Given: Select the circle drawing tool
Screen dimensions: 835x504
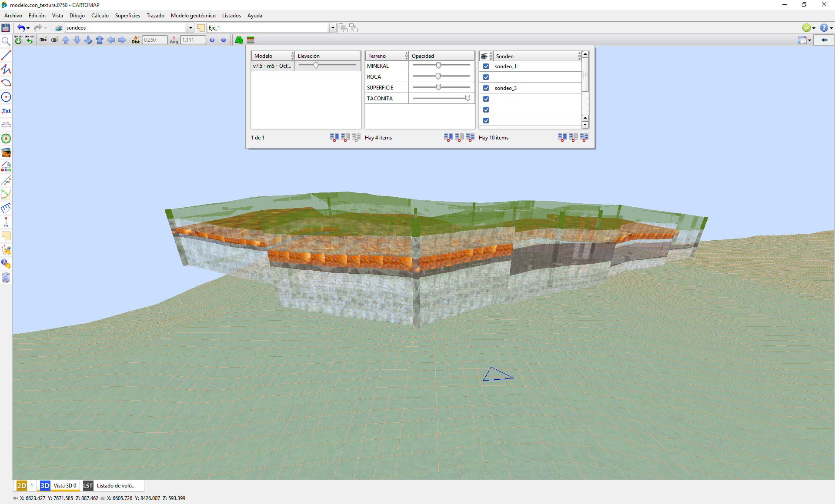Looking at the screenshot, I should [x=6, y=97].
